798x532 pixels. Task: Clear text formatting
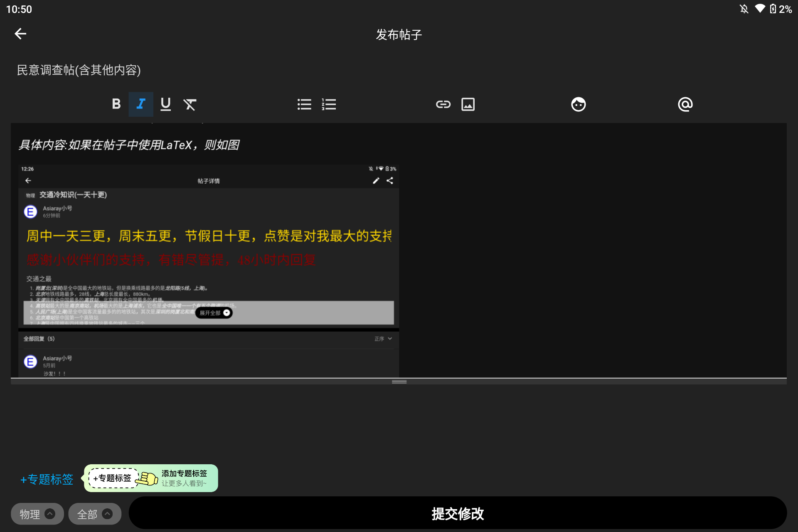[190, 104]
